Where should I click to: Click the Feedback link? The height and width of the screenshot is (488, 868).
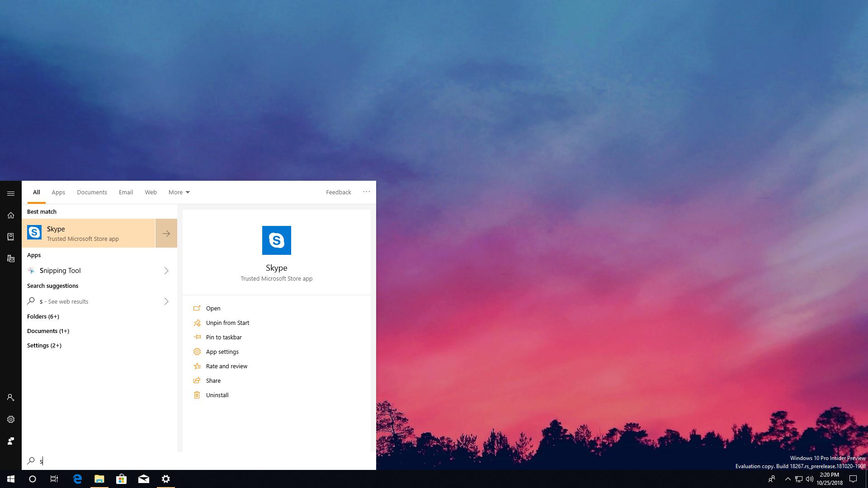pyautogui.click(x=339, y=192)
